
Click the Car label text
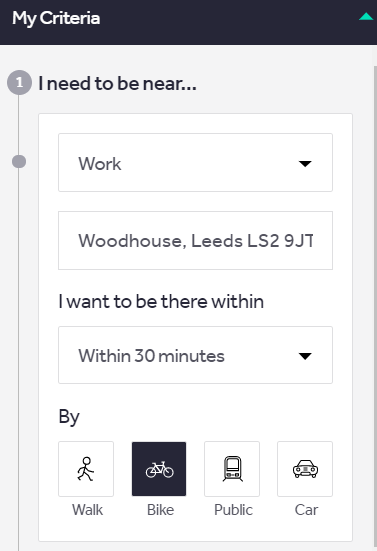(x=306, y=510)
